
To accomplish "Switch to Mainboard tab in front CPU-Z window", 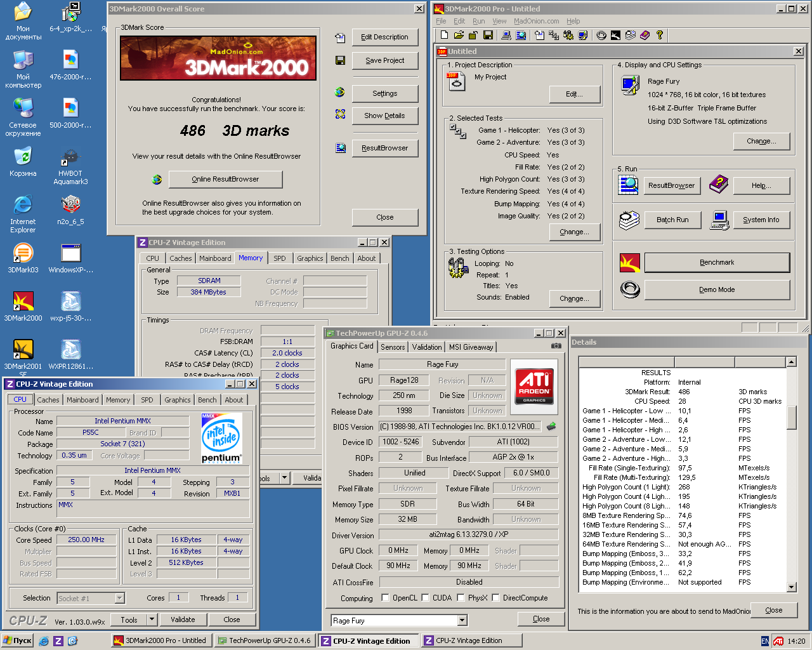I will click(82, 400).
